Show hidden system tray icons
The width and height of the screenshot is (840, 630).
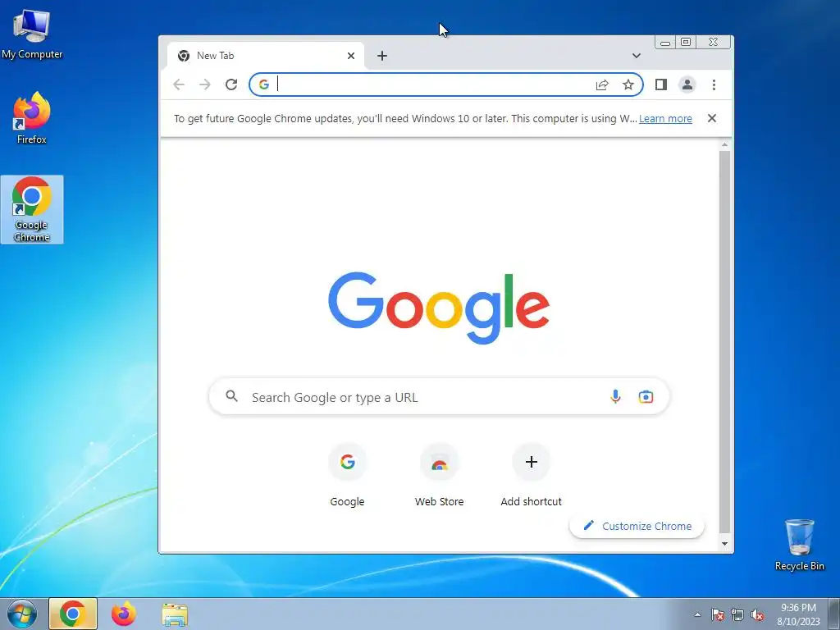tap(697, 614)
